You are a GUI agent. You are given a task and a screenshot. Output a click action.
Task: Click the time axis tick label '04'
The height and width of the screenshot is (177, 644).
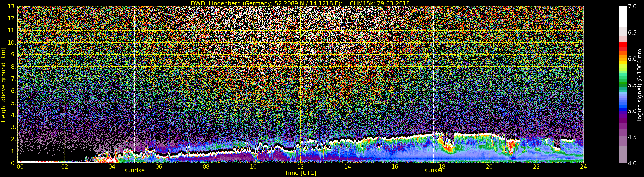(x=112, y=166)
